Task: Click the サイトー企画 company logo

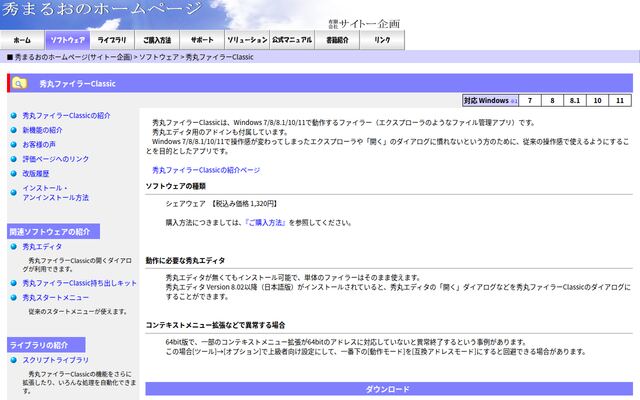Action: pyautogui.click(x=364, y=24)
